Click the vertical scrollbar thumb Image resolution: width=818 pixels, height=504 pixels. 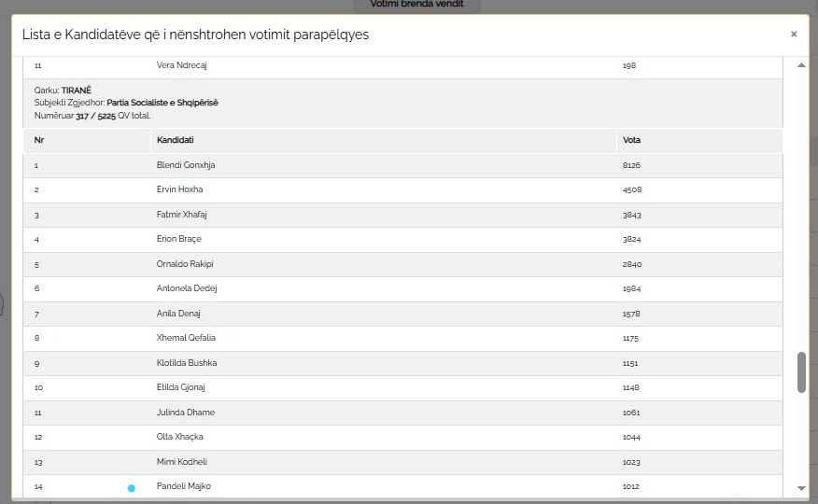[x=802, y=372]
